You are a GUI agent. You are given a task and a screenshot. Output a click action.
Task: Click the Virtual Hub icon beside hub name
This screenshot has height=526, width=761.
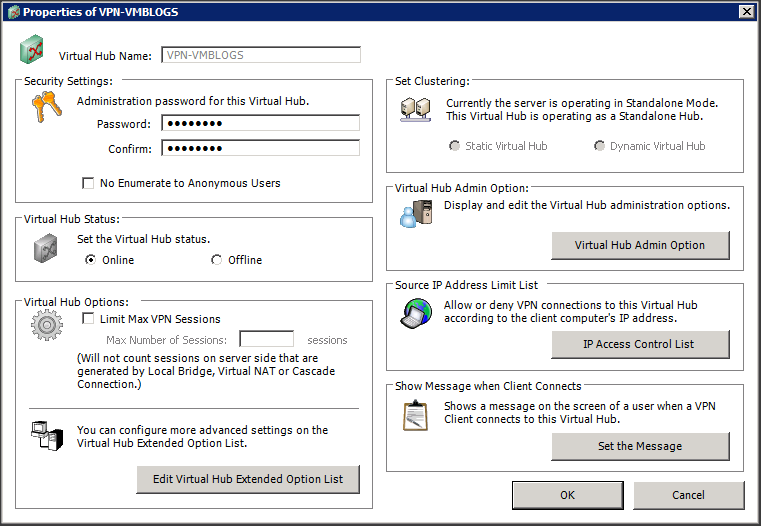pyautogui.click(x=32, y=52)
